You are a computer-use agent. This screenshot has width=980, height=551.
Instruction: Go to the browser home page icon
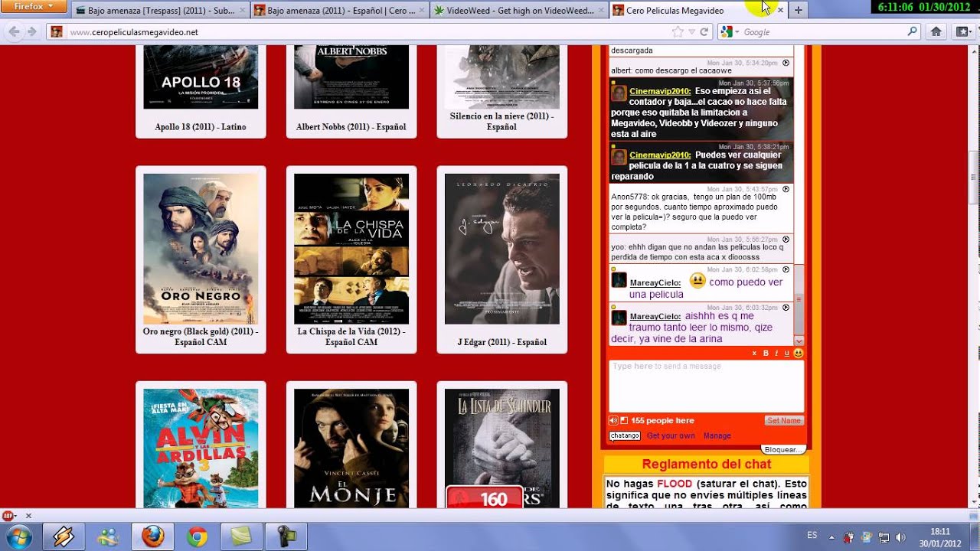tap(936, 32)
